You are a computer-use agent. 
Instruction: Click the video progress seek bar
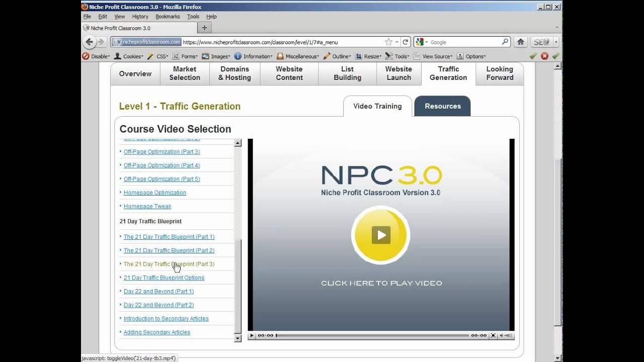point(372,335)
